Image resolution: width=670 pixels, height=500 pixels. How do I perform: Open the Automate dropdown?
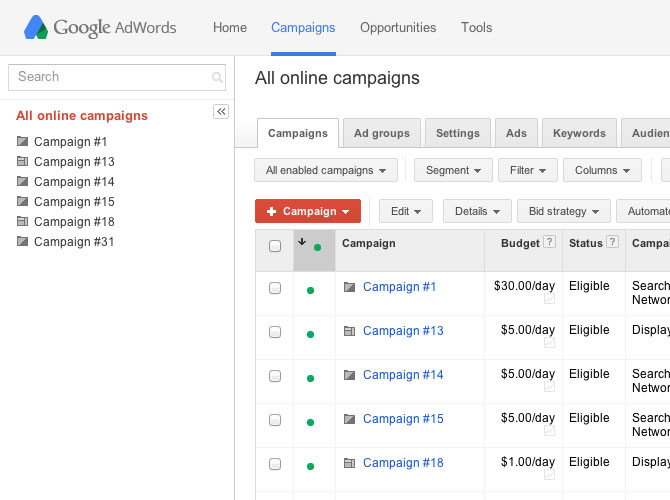tap(644, 211)
